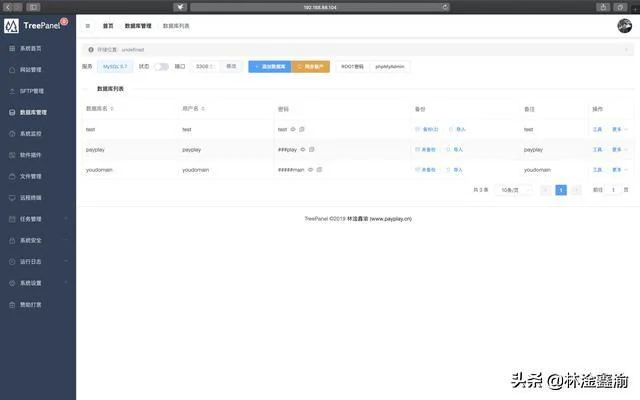Click the go-to page number input
The height and width of the screenshot is (400, 640).
(x=613, y=190)
